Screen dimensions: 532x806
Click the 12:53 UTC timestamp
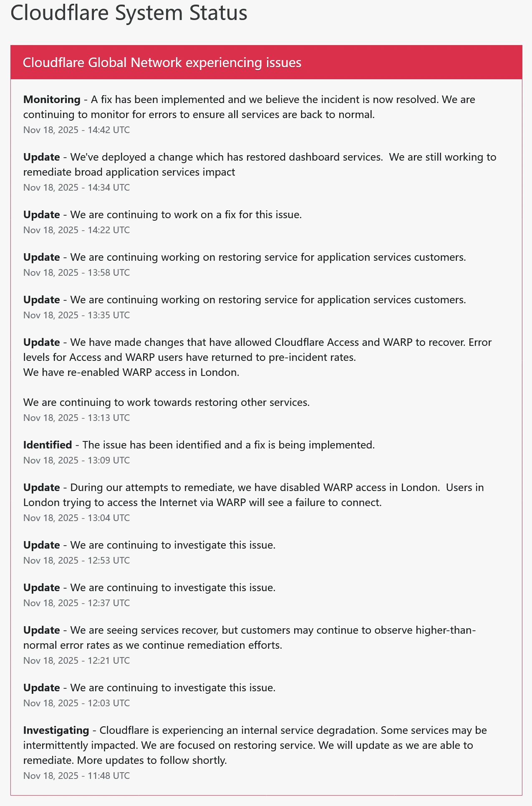click(x=76, y=560)
